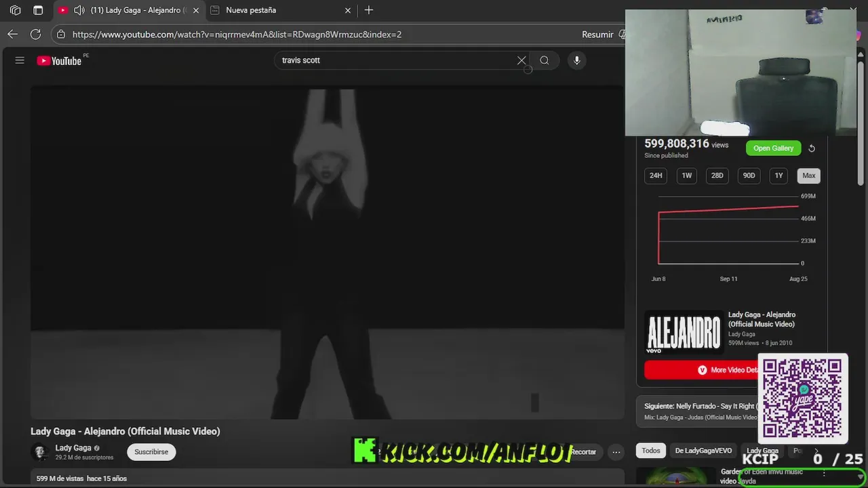The width and height of the screenshot is (868, 488).
Task: Select the 1Y range
Action: tap(778, 176)
